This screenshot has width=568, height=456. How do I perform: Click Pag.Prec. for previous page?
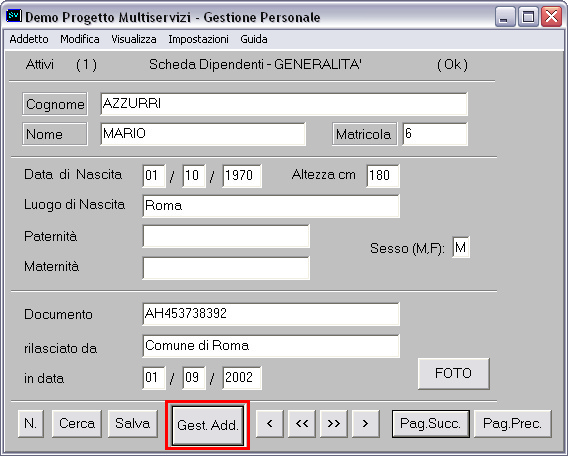[x=513, y=423]
